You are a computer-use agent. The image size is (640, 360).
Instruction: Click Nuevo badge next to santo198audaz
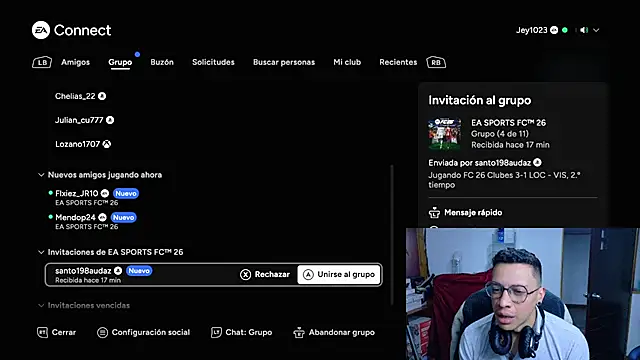pos(139,271)
